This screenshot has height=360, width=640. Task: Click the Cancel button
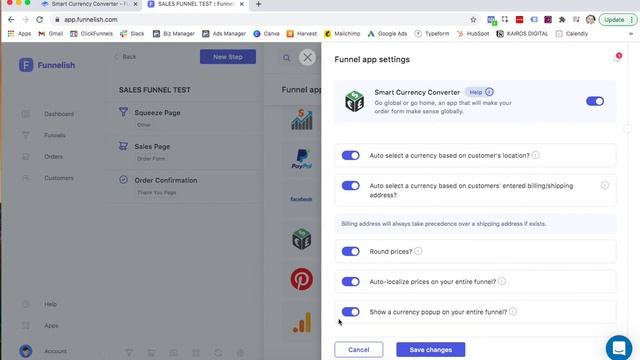(359, 350)
